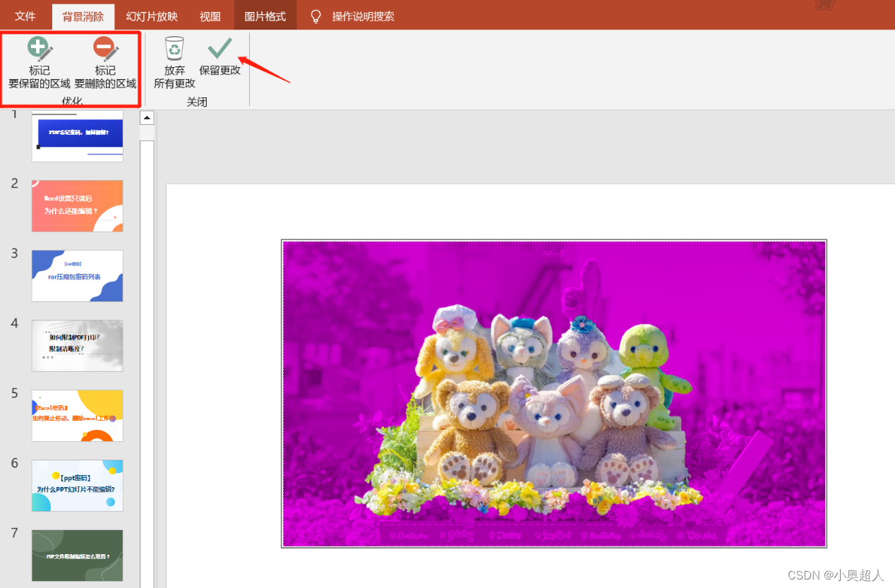Select slide 1 thumbnail
The height and width of the screenshot is (588, 895).
[78, 136]
